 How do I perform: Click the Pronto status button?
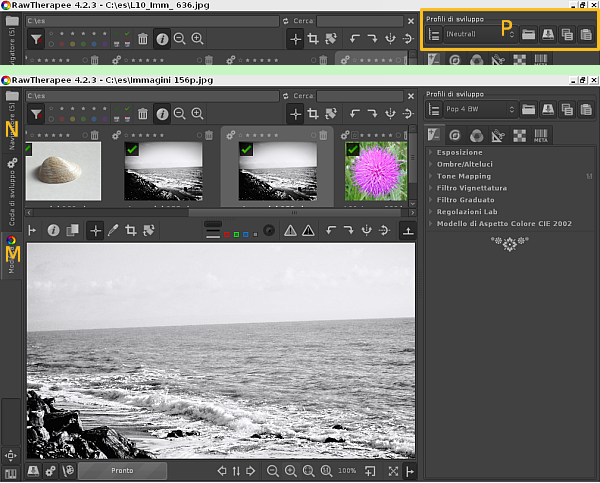click(x=123, y=471)
